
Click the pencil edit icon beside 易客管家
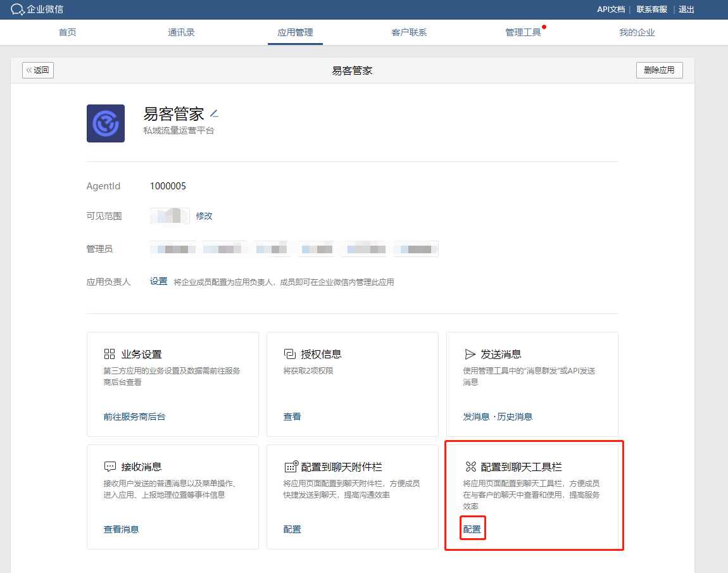point(214,113)
